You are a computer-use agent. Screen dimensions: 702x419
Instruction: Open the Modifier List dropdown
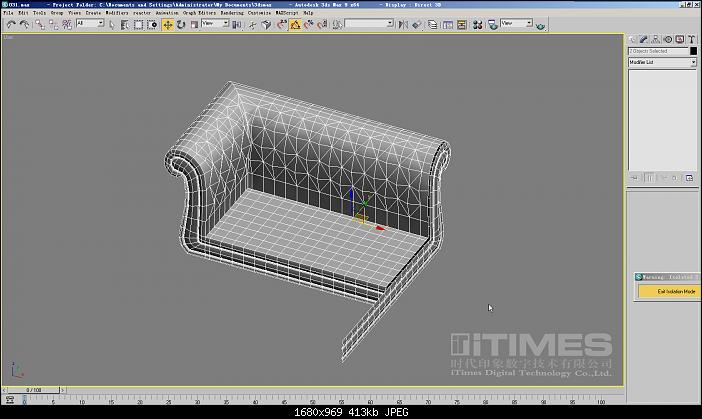click(x=662, y=62)
